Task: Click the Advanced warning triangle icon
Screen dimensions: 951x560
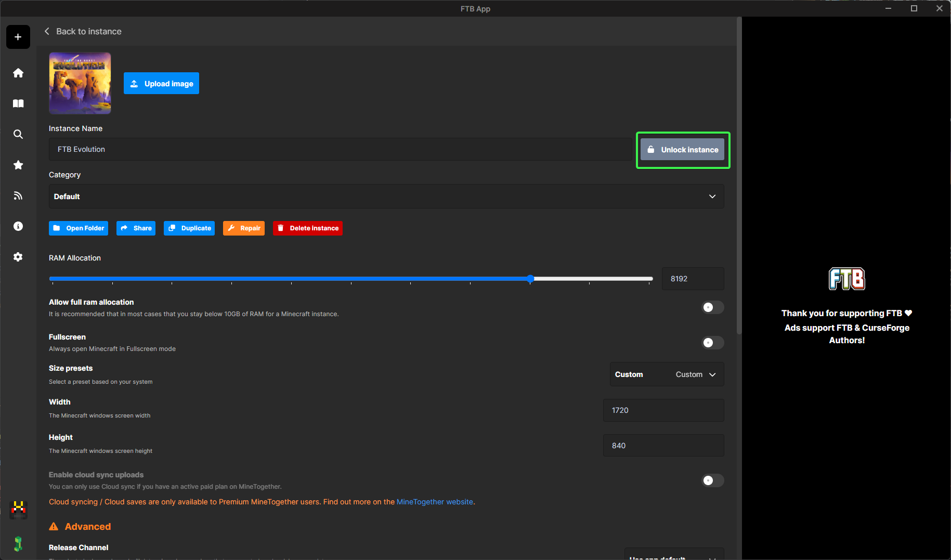Action: [54, 527]
